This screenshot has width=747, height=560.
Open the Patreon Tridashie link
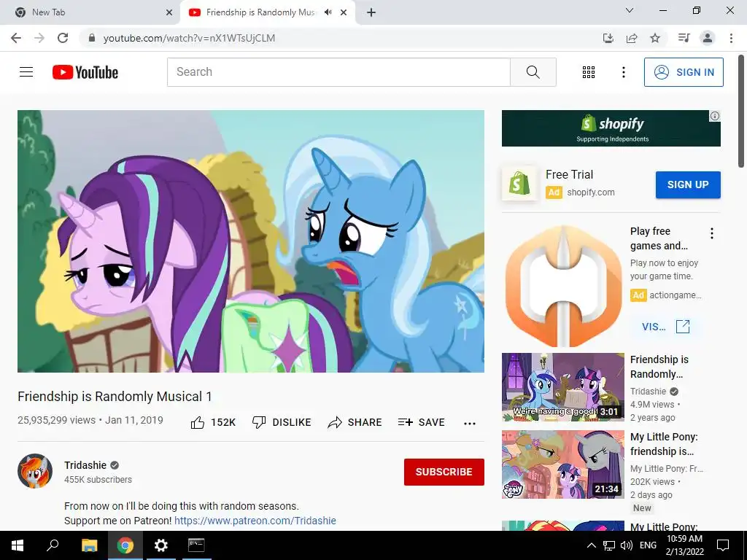pyautogui.click(x=255, y=521)
